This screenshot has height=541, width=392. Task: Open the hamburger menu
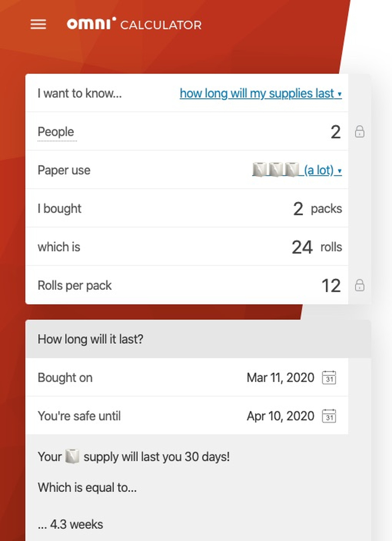(38, 24)
